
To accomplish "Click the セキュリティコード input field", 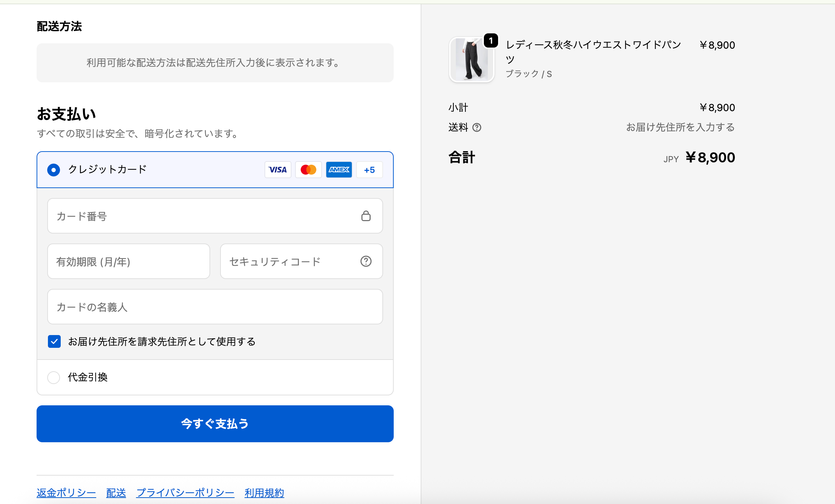I will (x=291, y=261).
